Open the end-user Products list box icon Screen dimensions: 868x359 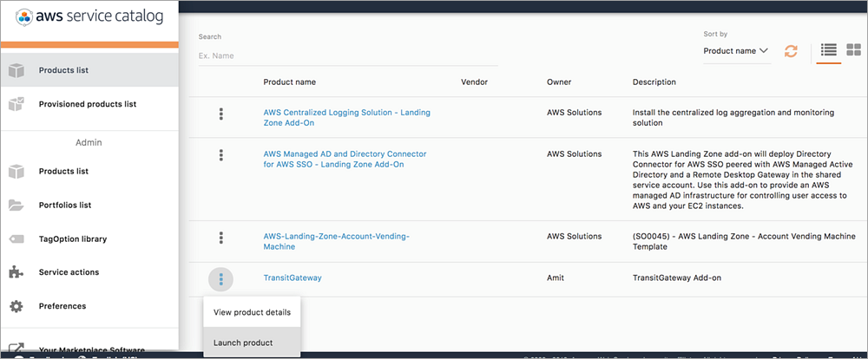(x=16, y=70)
